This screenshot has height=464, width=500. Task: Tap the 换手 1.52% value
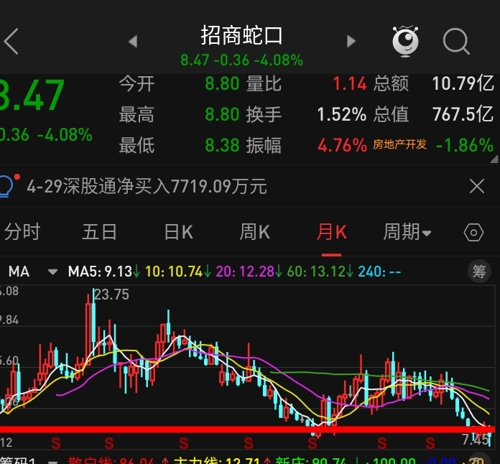pos(342,115)
